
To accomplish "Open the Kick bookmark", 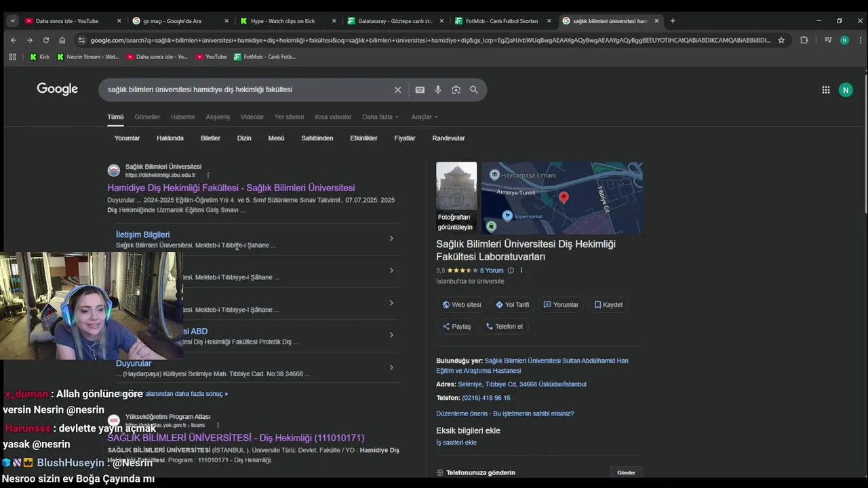I will [40, 57].
